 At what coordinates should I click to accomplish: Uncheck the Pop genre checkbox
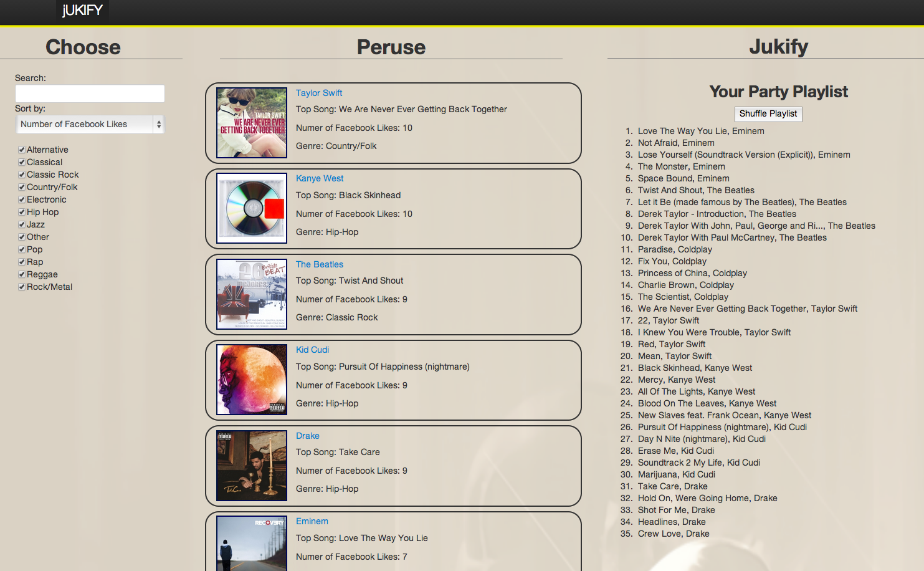coord(22,249)
